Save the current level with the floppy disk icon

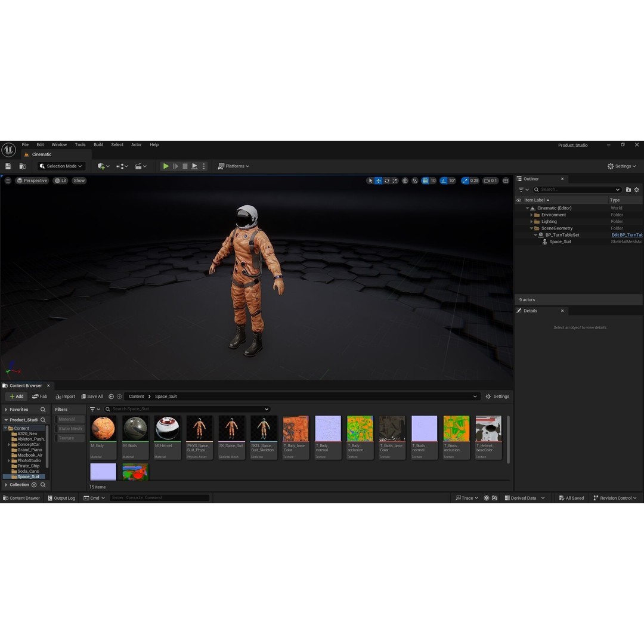tap(8, 166)
